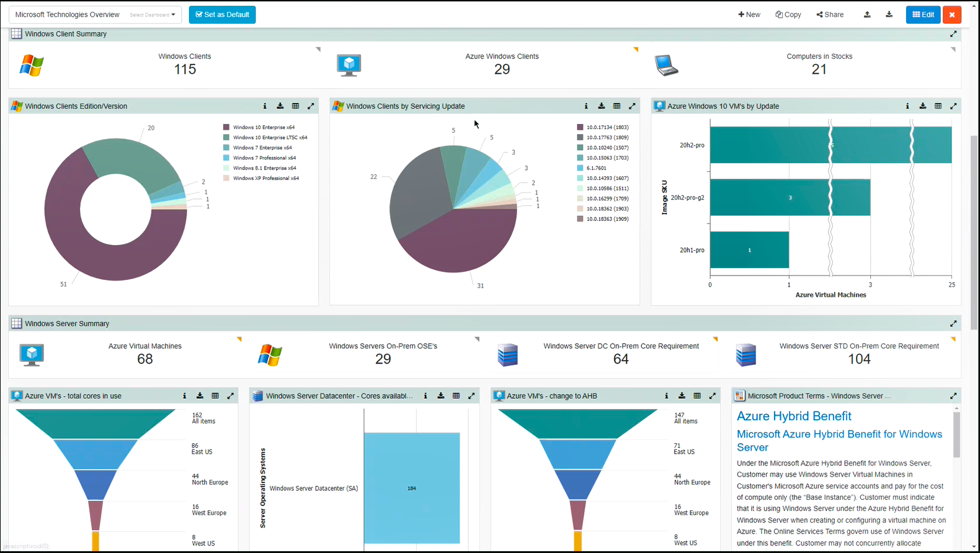This screenshot has width=980, height=553.
Task: Download Windows Clients by Servicing Update chart
Action: (602, 106)
